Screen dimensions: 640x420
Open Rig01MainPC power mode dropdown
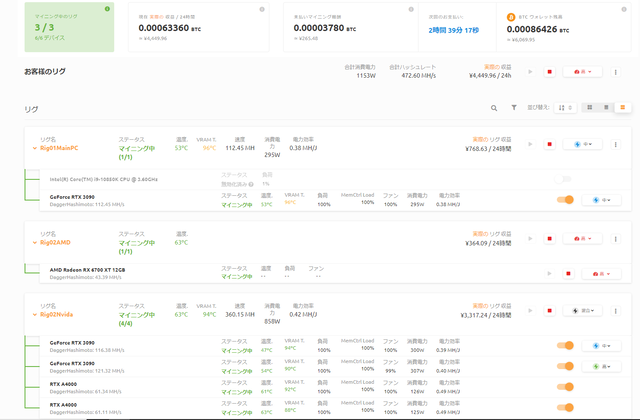pyautogui.click(x=583, y=144)
